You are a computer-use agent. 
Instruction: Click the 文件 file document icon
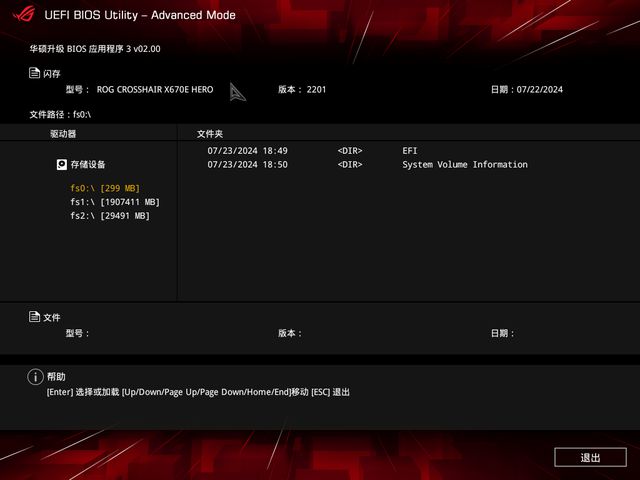[x=34, y=316]
